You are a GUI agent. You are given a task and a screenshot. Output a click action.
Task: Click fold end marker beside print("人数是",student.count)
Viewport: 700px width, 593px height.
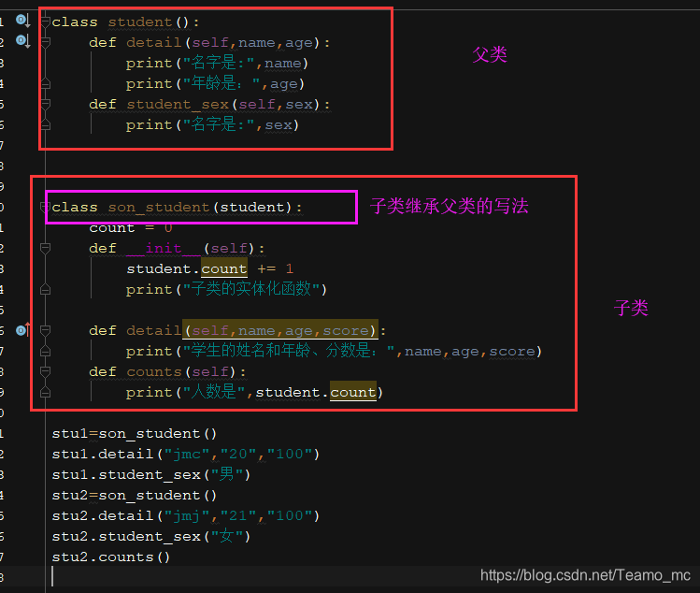pyautogui.click(x=46, y=392)
